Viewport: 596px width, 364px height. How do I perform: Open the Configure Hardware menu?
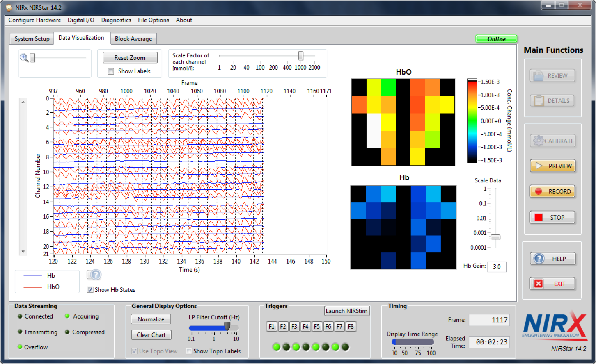pos(34,20)
